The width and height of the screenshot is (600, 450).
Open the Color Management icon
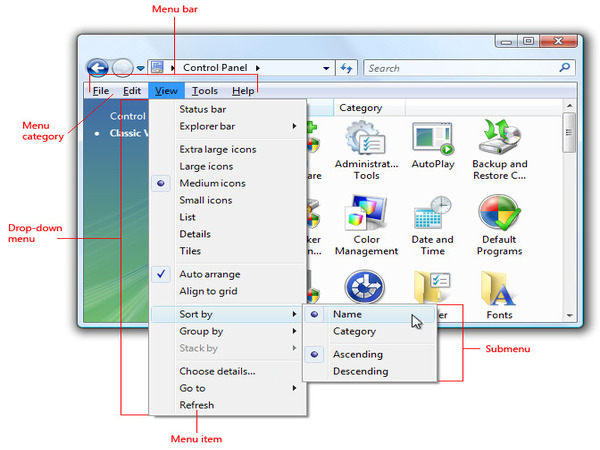366,214
